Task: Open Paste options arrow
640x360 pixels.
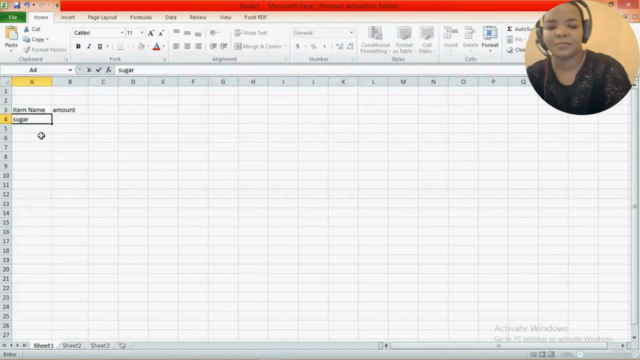Action: [x=11, y=51]
